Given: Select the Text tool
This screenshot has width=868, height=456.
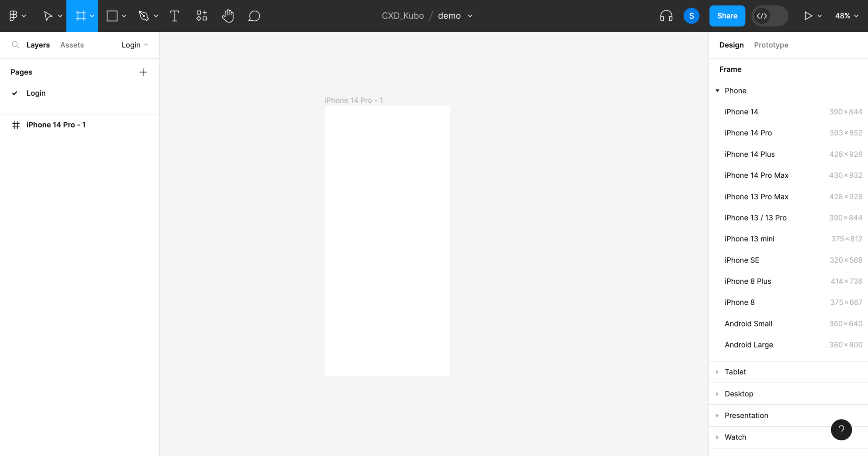Looking at the screenshot, I should 174,16.
